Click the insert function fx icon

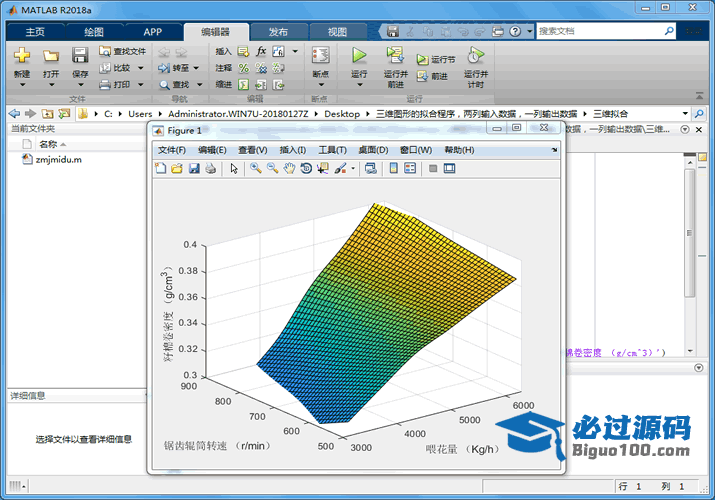(261, 51)
